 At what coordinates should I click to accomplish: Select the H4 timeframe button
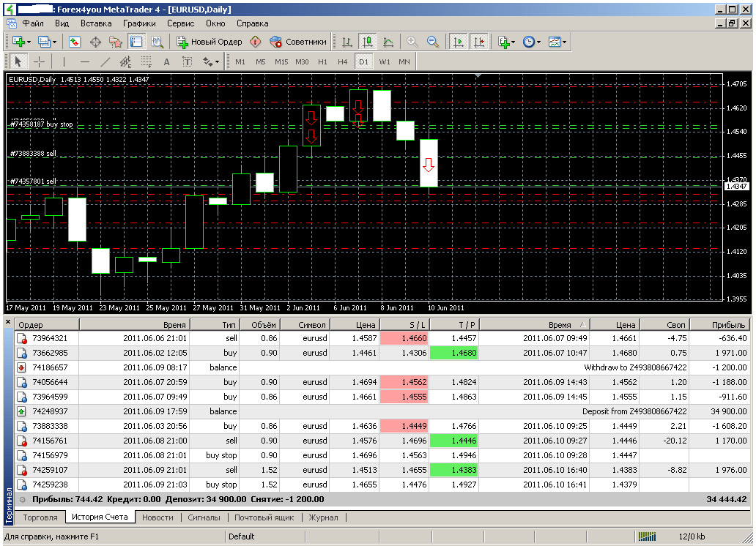(x=343, y=61)
